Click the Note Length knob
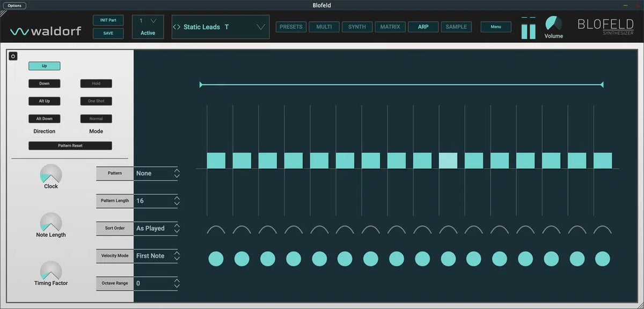Image resolution: width=644 pixels, height=309 pixels. (51, 223)
